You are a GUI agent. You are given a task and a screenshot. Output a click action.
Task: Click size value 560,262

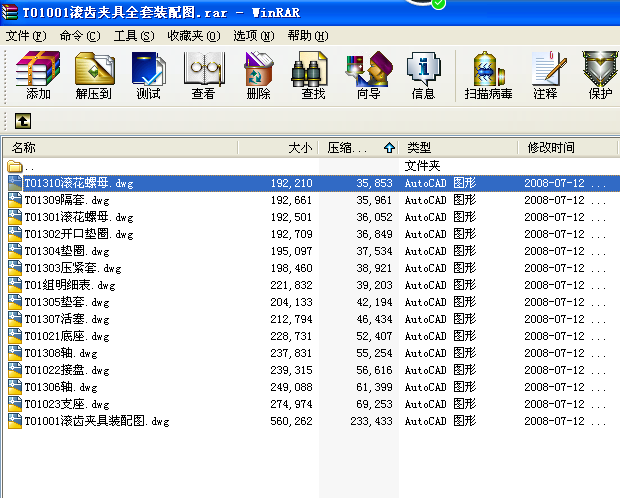[x=291, y=421]
